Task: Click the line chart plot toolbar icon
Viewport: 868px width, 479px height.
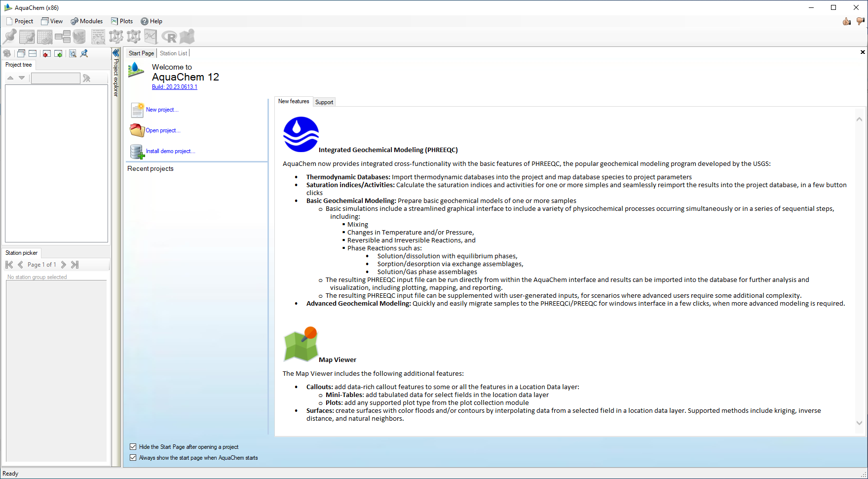Action: click(x=151, y=37)
